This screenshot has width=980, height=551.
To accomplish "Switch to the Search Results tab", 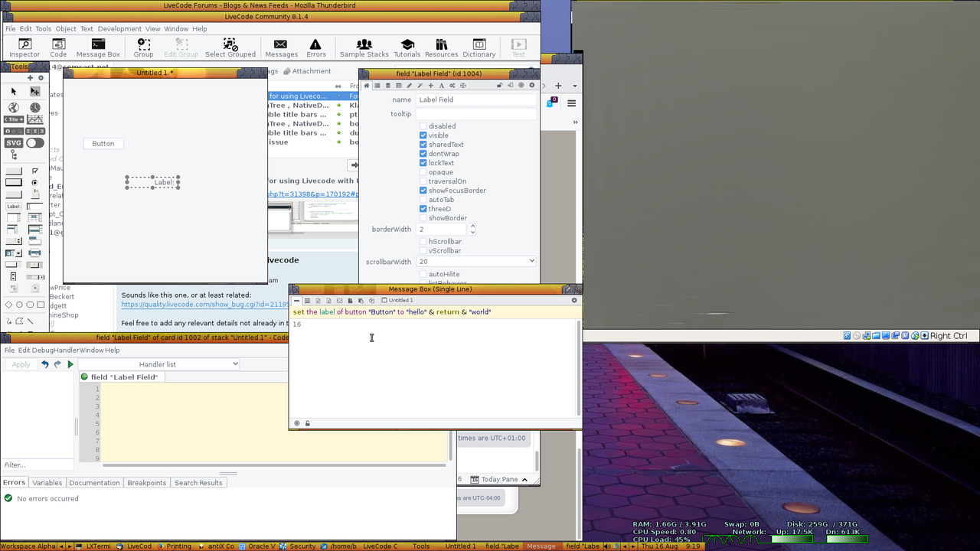I will tap(198, 483).
